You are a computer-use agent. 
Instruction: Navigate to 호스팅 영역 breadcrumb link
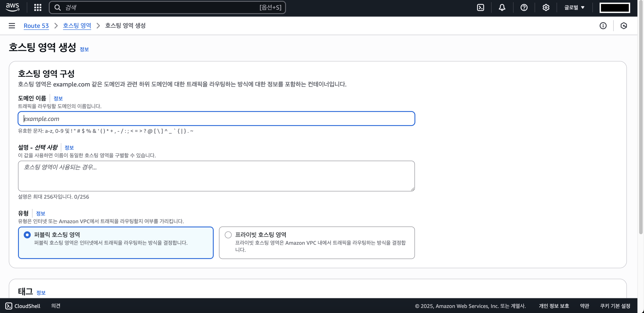[77, 26]
